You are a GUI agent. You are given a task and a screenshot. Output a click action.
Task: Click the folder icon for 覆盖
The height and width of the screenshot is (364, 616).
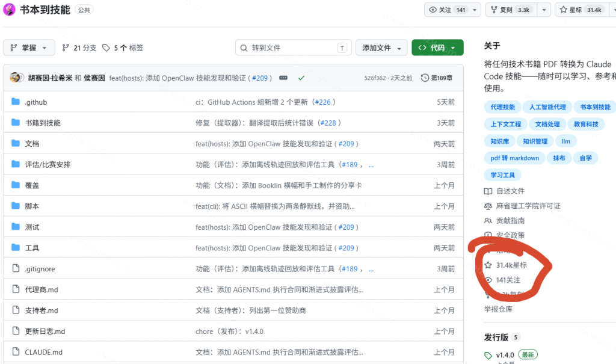click(16, 185)
